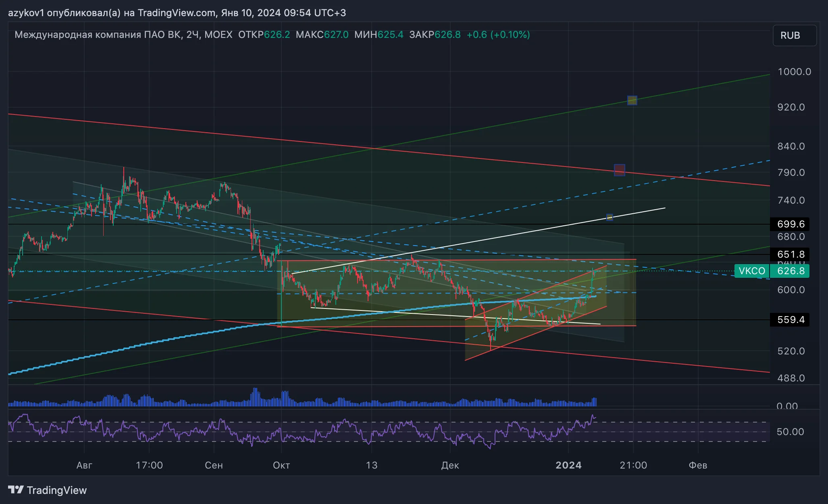Click the 'Дек' date label on the time axis

tap(450, 465)
